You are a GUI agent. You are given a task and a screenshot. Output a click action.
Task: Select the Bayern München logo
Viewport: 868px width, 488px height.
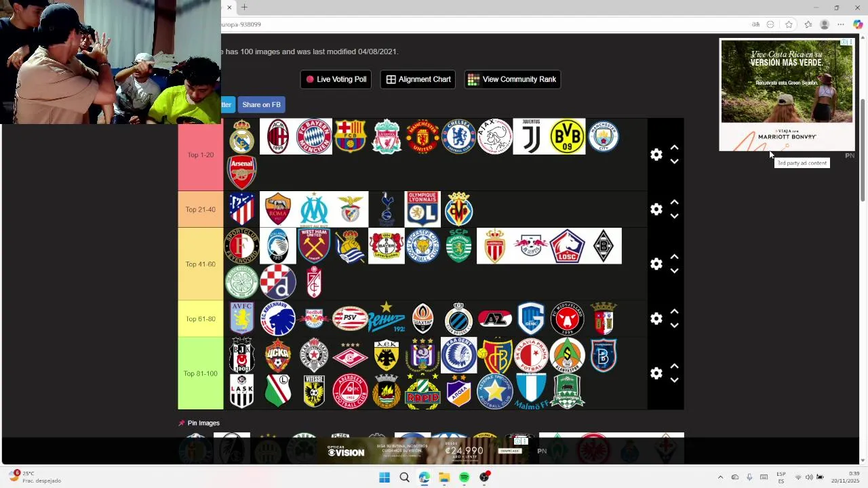click(x=314, y=136)
